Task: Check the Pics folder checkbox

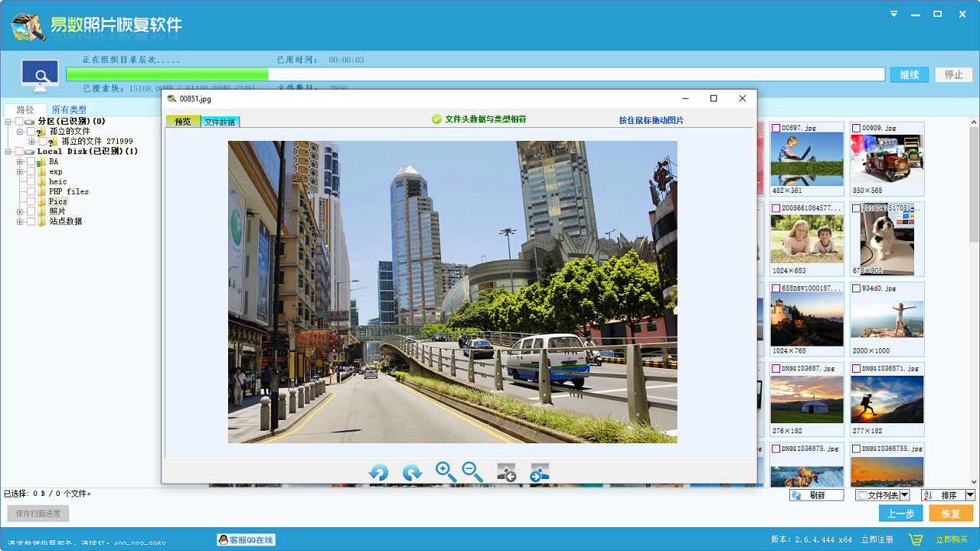Action: (x=31, y=201)
